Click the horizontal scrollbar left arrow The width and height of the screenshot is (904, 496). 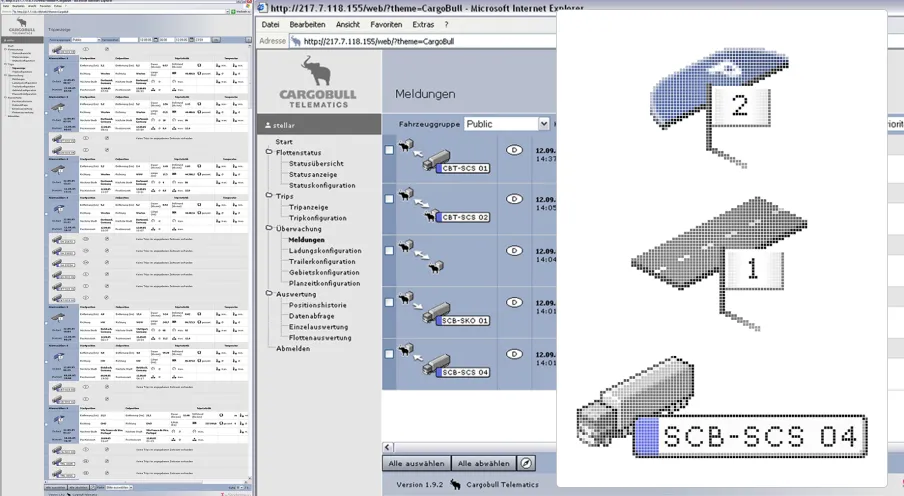click(x=387, y=448)
